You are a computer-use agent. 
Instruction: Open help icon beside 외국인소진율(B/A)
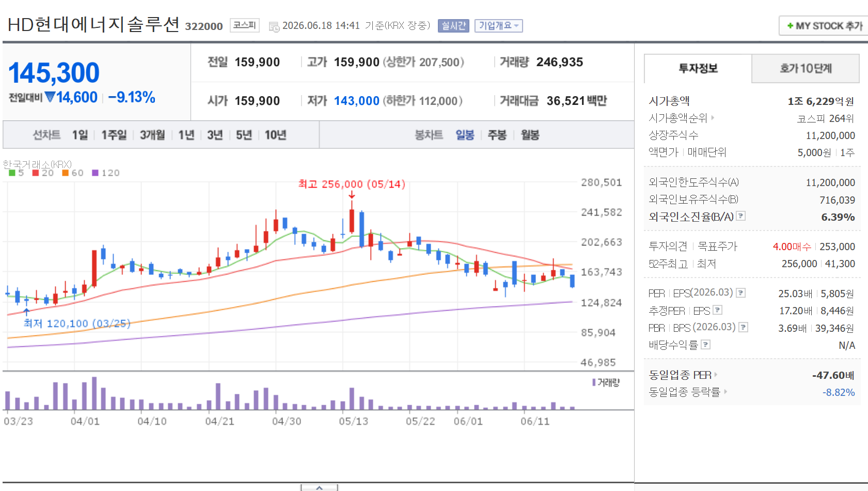740,216
